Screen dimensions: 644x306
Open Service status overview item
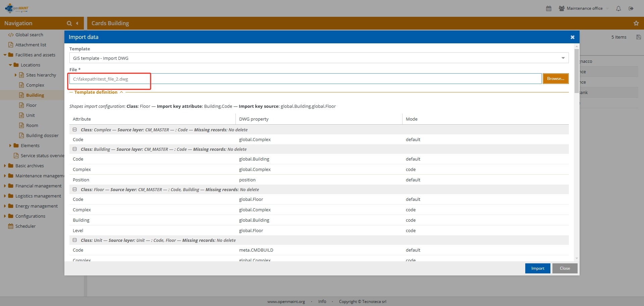coord(42,156)
